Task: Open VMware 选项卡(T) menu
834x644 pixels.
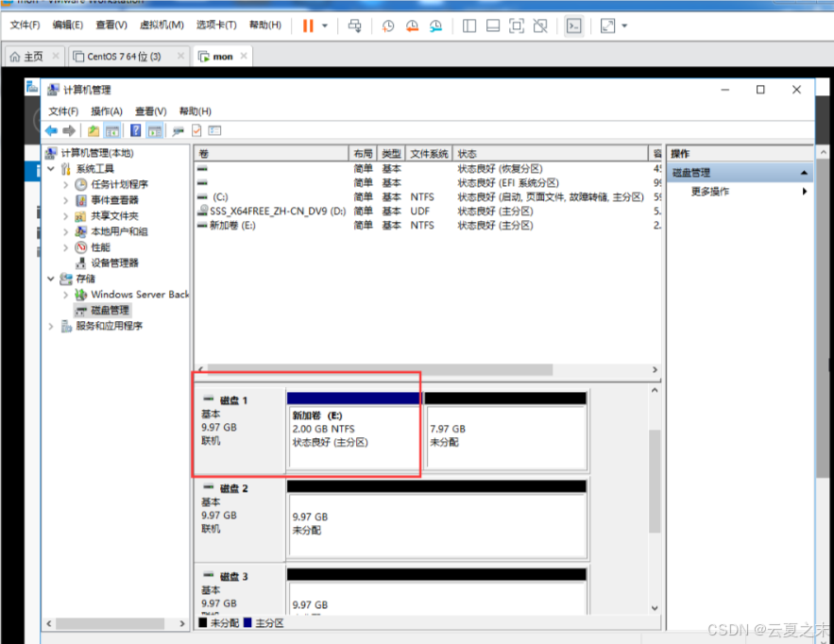Action: pos(216,25)
